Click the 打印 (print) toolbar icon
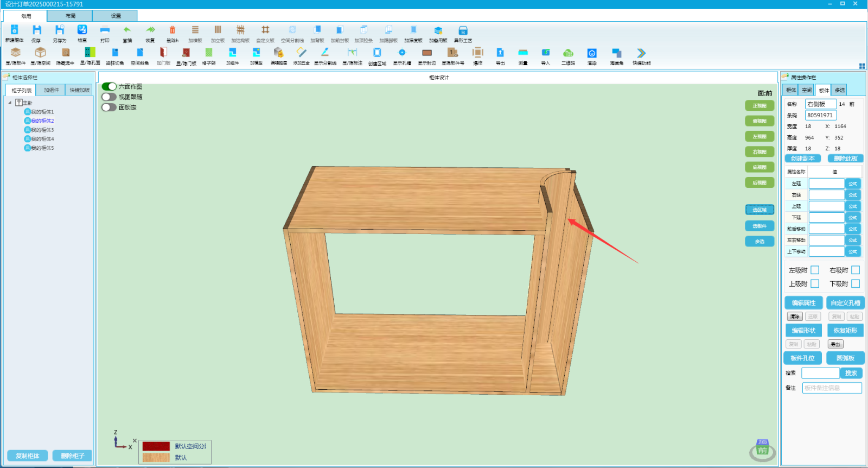This screenshot has width=868, height=468. [x=105, y=30]
